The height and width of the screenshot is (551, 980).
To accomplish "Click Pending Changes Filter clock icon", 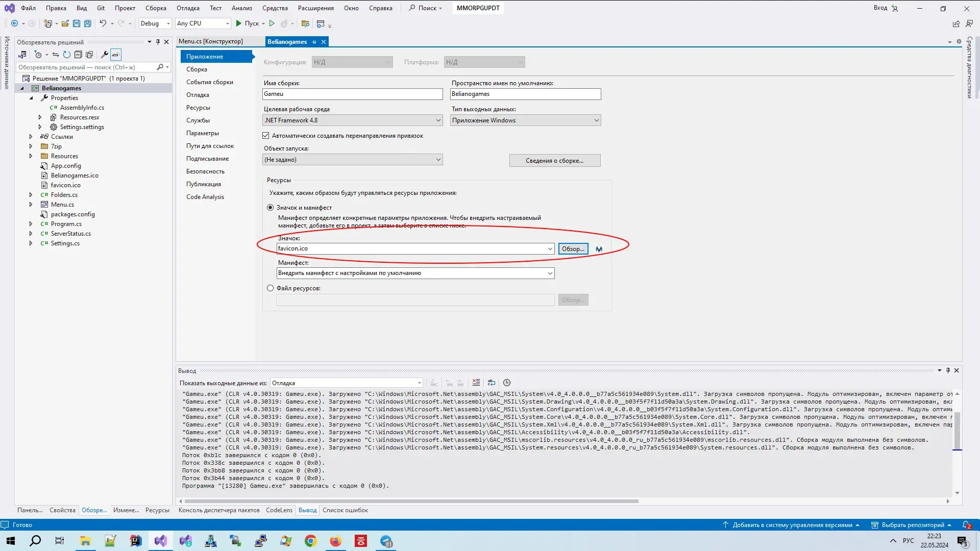I will pyautogui.click(x=38, y=55).
